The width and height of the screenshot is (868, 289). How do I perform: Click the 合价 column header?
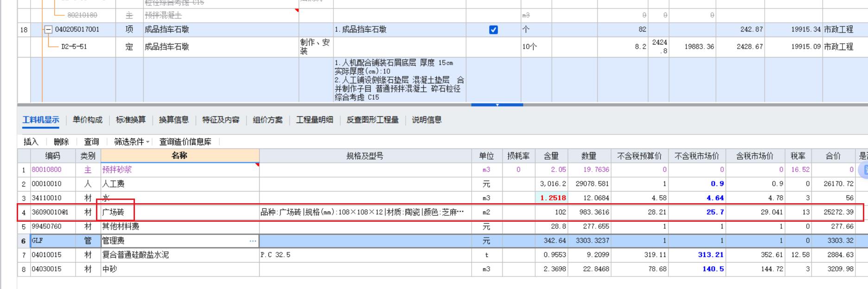833,156
